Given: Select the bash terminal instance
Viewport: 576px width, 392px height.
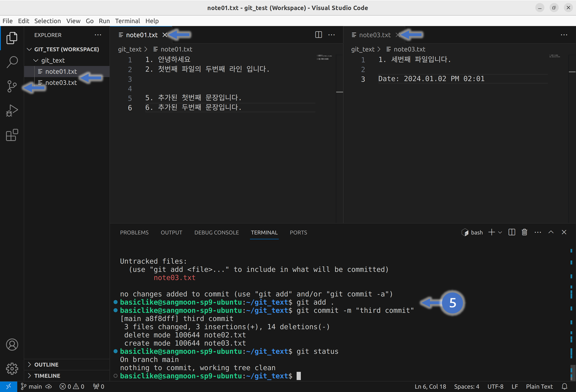Looking at the screenshot, I should 472,232.
